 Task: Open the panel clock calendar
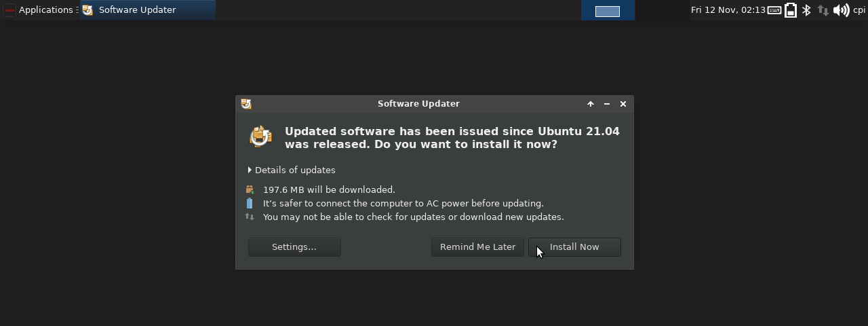tap(728, 10)
